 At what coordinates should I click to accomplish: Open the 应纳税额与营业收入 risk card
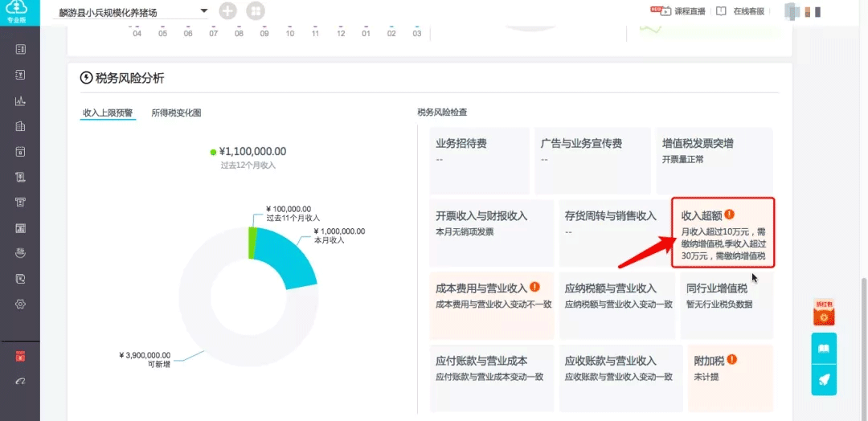[x=617, y=305]
